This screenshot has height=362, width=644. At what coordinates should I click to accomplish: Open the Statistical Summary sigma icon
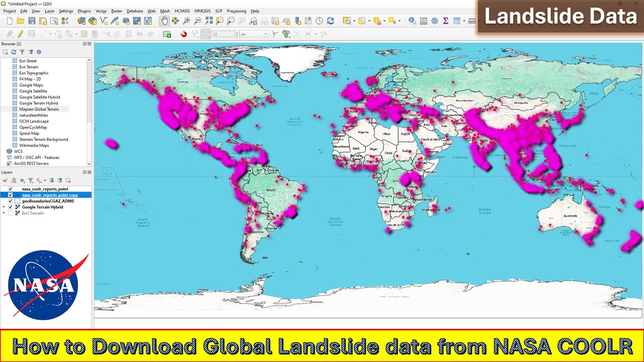pos(445,21)
